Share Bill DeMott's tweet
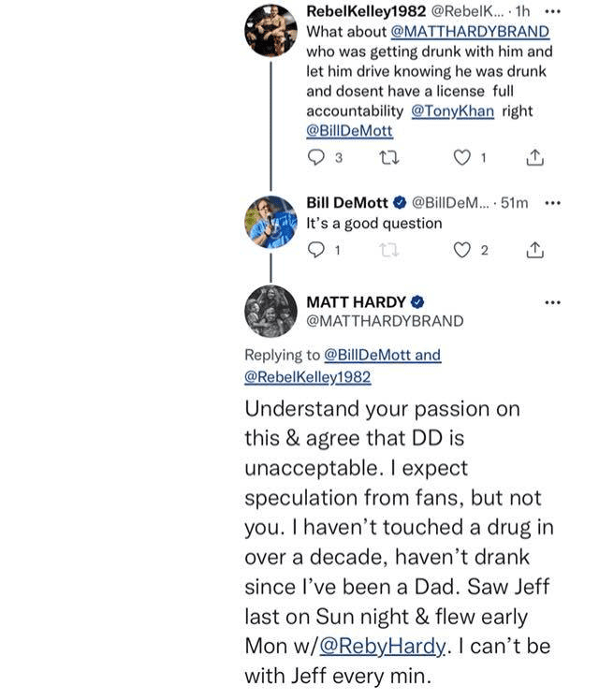Screen dimensions: 599x700 pos(535,250)
